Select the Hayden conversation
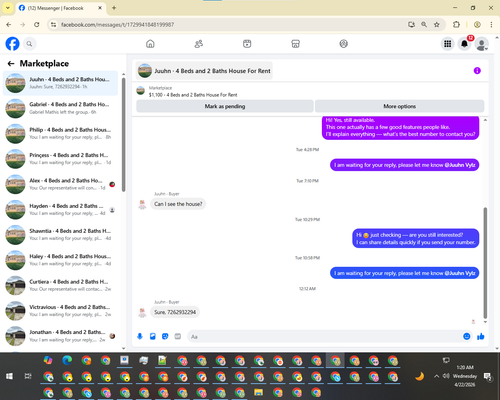Image resolution: width=500 pixels, height=400 pixels. [x=60, y=209]
